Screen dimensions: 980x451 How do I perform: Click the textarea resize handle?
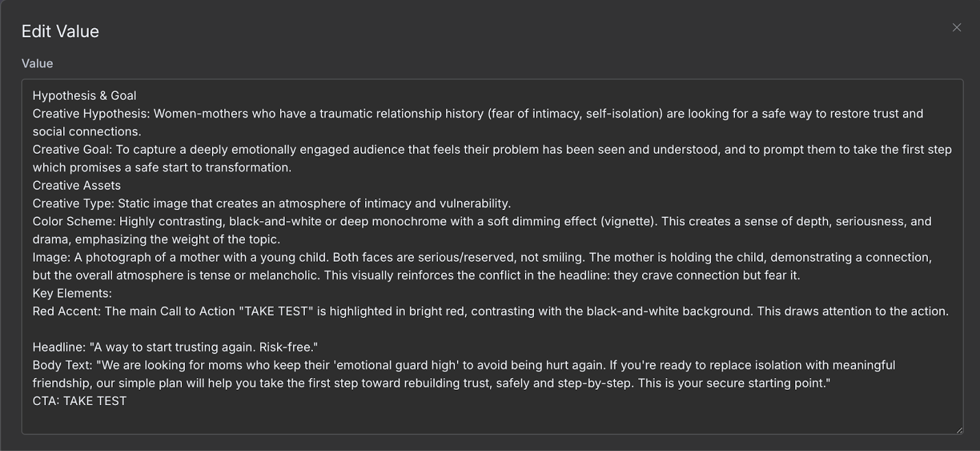(x=959, y=430)
